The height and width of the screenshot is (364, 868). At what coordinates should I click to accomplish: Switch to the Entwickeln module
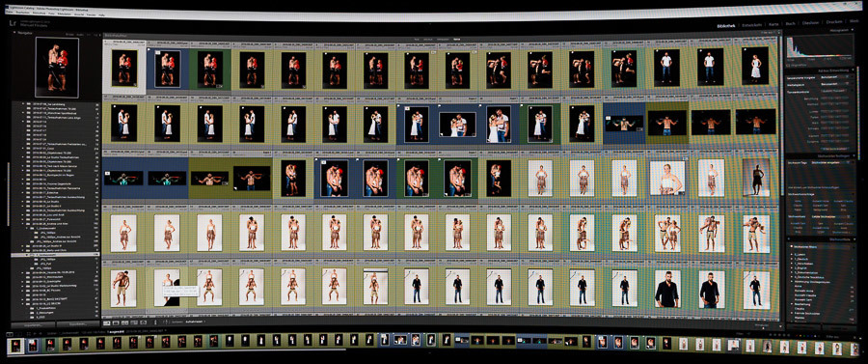tap(752, 24)
